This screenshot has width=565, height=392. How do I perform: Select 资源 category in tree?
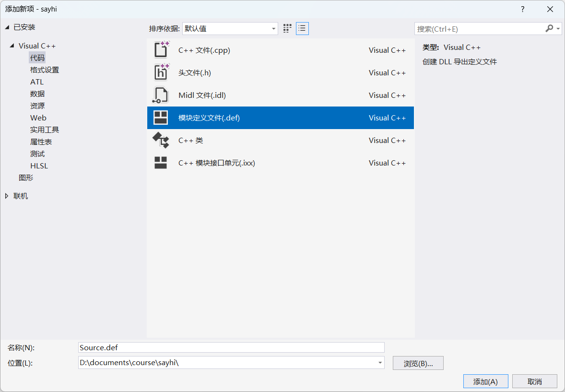tap(37, 106)
